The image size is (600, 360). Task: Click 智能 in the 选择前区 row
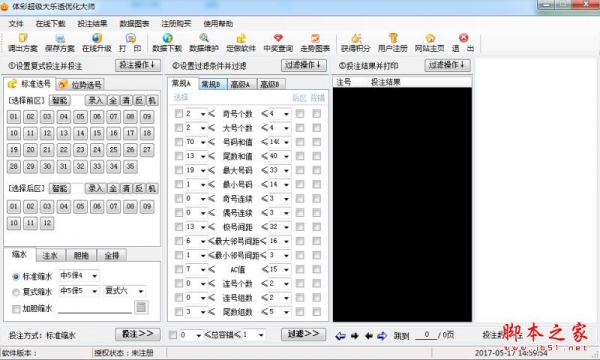click(x=60, y=101)
